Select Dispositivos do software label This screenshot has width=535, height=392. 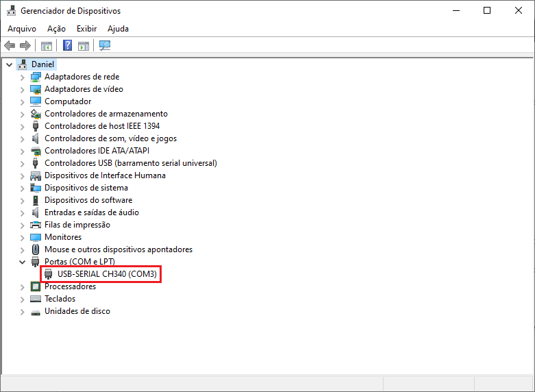(88, 200)
